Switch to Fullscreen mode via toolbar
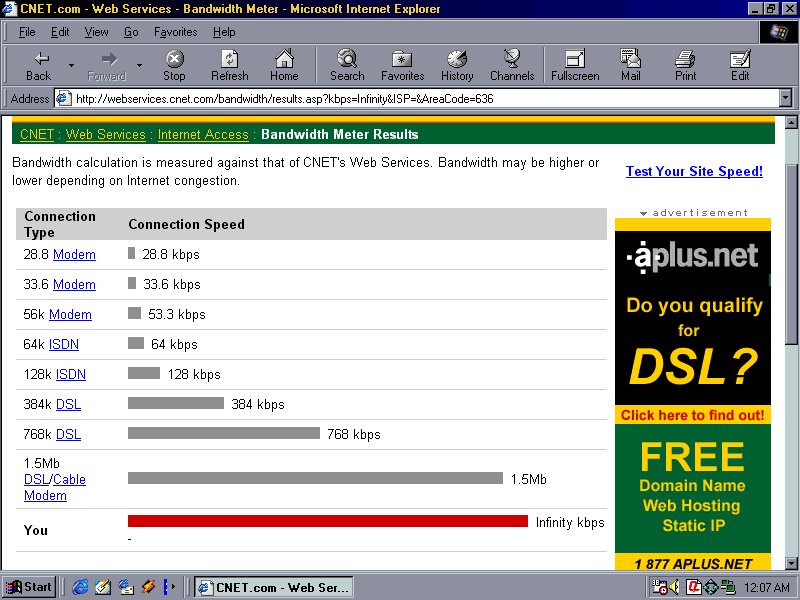The height and width of the screenshot is (600, 800). click(575, 66)
